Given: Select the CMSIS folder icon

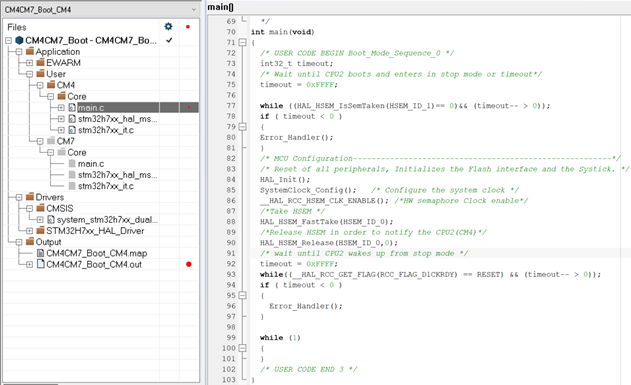Looking at the screenshot, I should [41, 208].
